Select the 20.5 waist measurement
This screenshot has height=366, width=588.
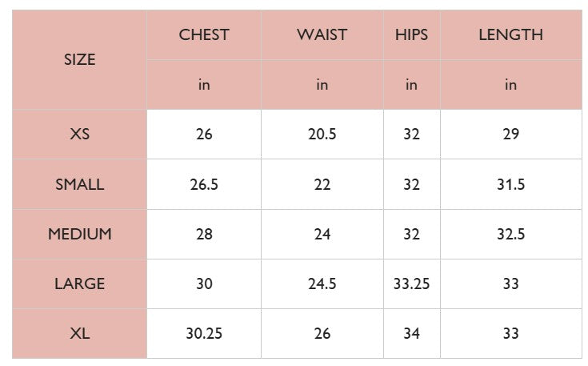pos(322,134)
